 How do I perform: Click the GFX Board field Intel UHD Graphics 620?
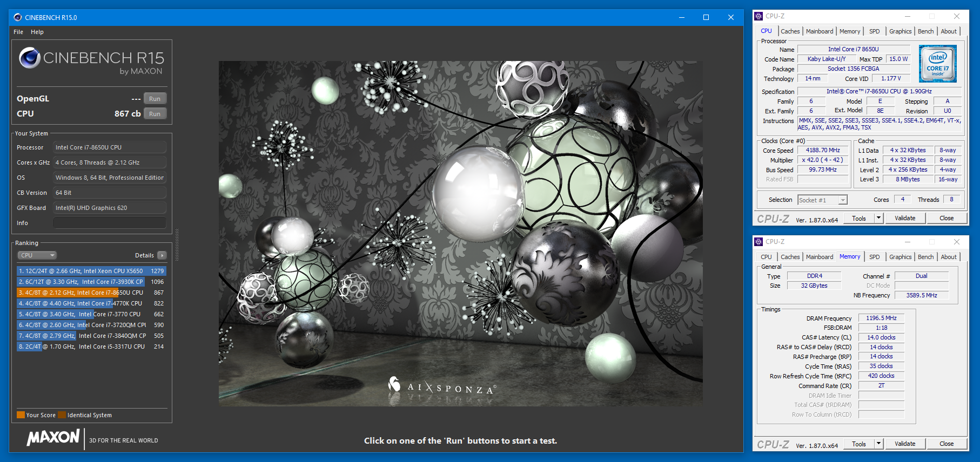[x=110, y=208]
